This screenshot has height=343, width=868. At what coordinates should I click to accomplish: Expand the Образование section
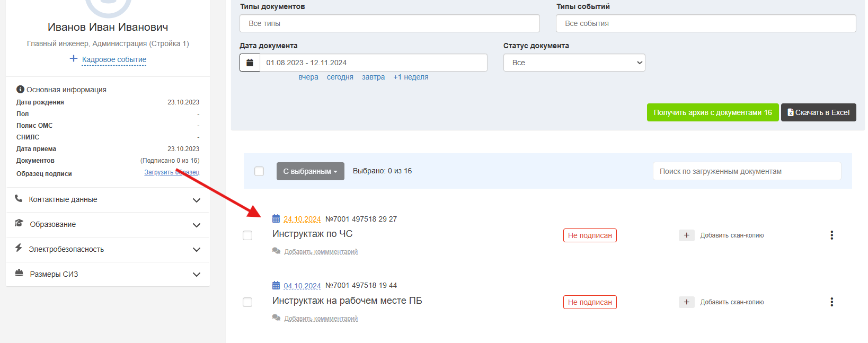coord(108,225)
